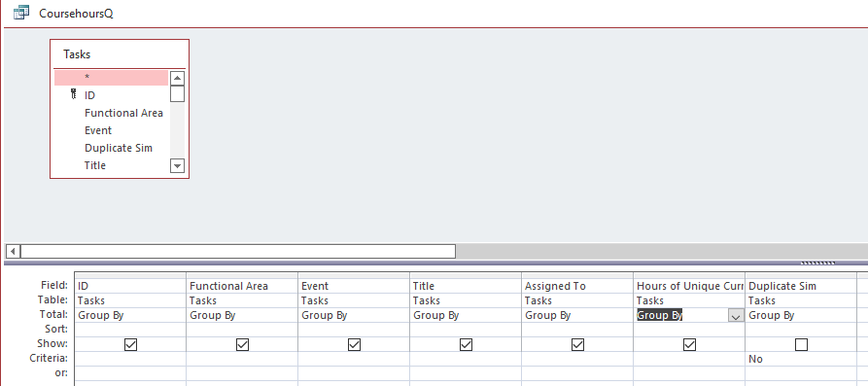Click the pane splitter grip handle

coord(817,263)
